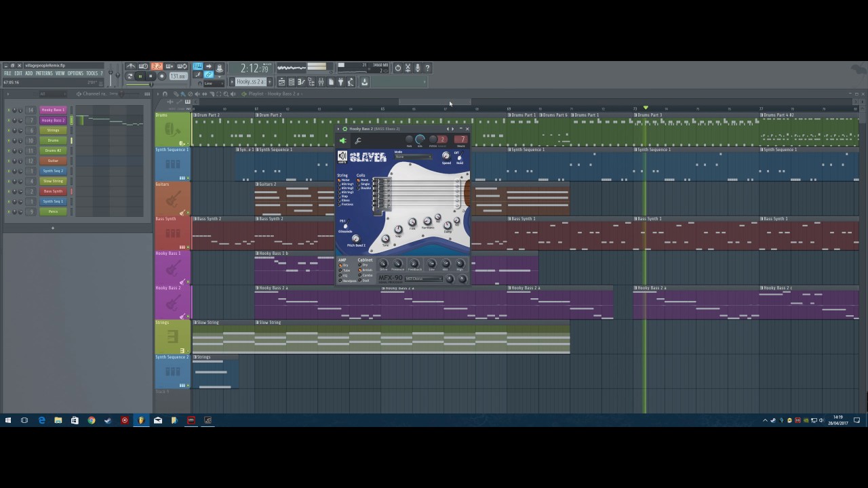
Task: Open the PATTERNS menu
Action: pos(44,73)
